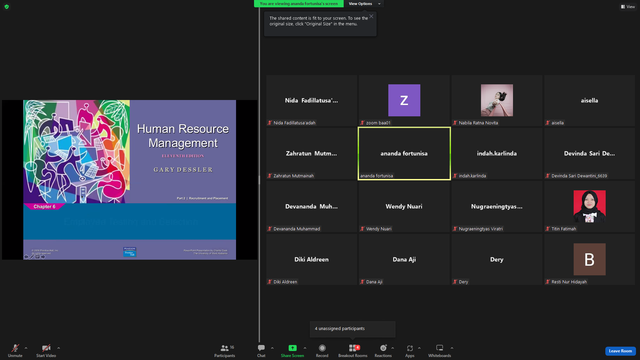This screenshot has height=360, width=640.
Task: Expand reactions options arrow next to Reactions
Action: [393, 348]
